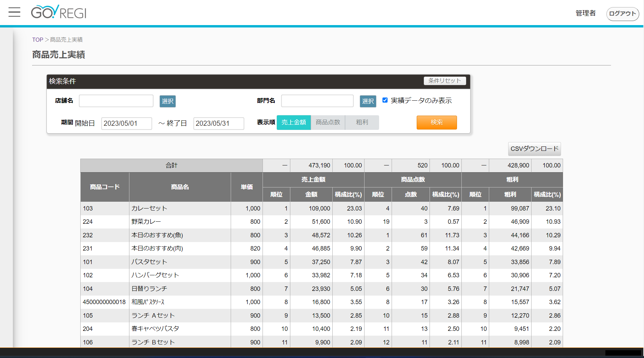Select product 本日のおすすめ(肉)
The width and height of the screenshot is (644, 358).
[x=157, y=248]
